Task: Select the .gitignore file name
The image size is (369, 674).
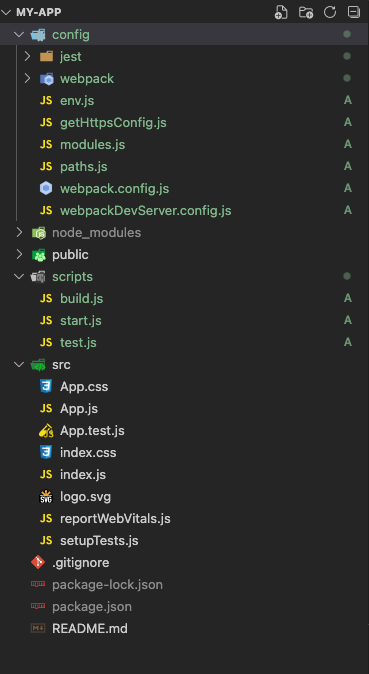Action: [x=80, y=563]
